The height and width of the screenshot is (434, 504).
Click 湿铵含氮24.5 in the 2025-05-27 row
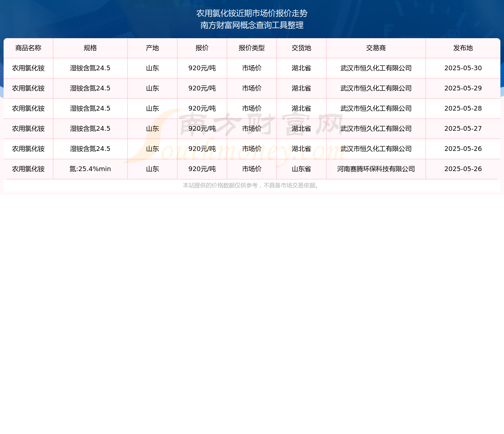tap(90, 129)
